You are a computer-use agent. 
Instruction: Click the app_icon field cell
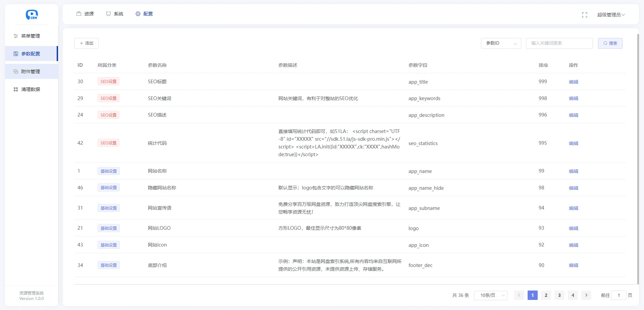tap(418, 245)
